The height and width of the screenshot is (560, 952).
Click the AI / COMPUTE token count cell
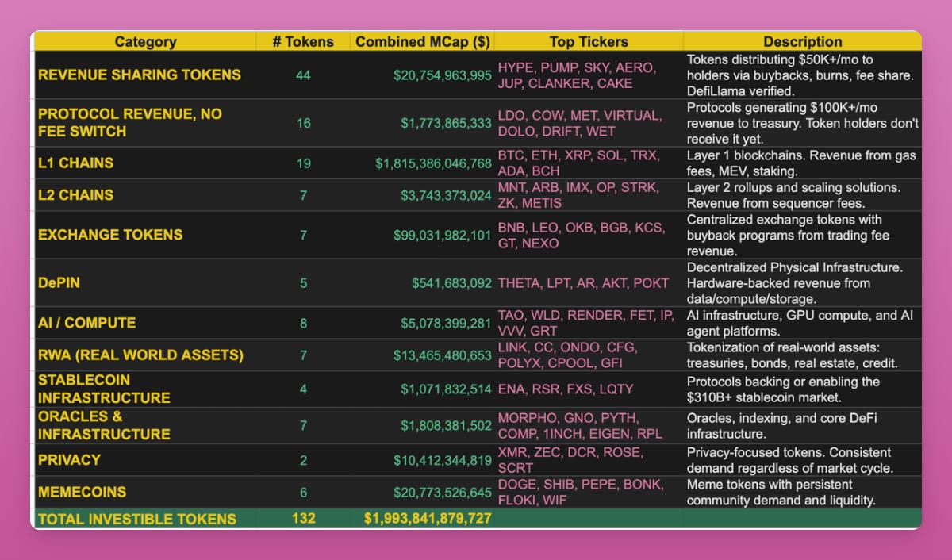[x=303, y=323]
